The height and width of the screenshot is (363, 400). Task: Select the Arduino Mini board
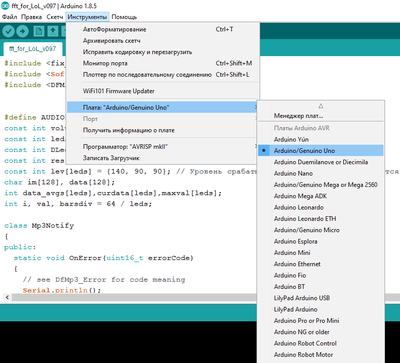tap(321, 253)
